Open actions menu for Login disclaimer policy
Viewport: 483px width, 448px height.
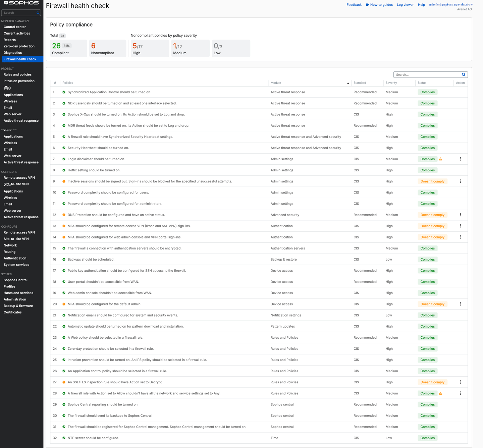[461, 159]
